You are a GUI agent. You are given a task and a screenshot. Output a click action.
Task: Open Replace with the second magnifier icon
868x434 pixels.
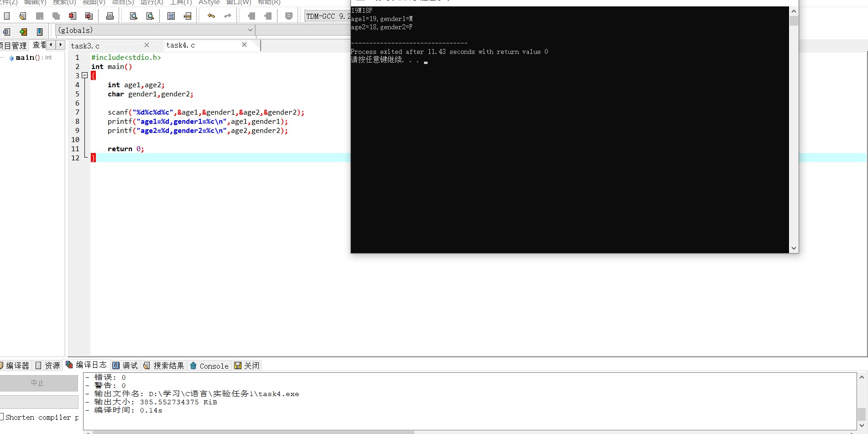click(150, 16)
